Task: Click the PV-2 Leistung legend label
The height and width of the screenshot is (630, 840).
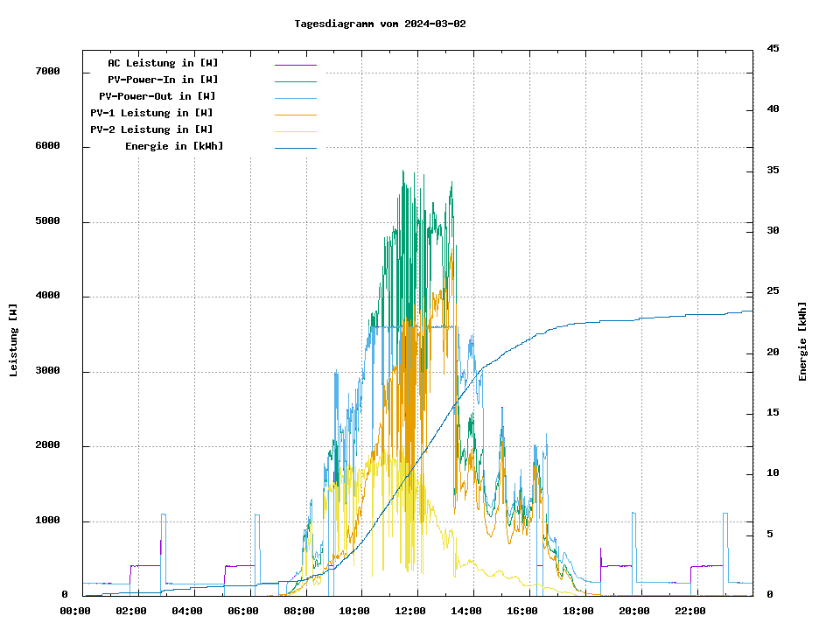Action: click(151, 129)
